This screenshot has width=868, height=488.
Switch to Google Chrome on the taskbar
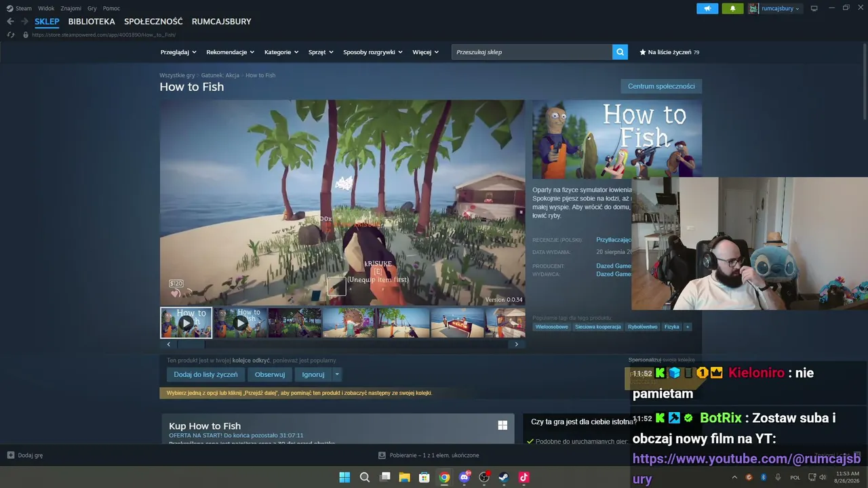coord(444,477)
